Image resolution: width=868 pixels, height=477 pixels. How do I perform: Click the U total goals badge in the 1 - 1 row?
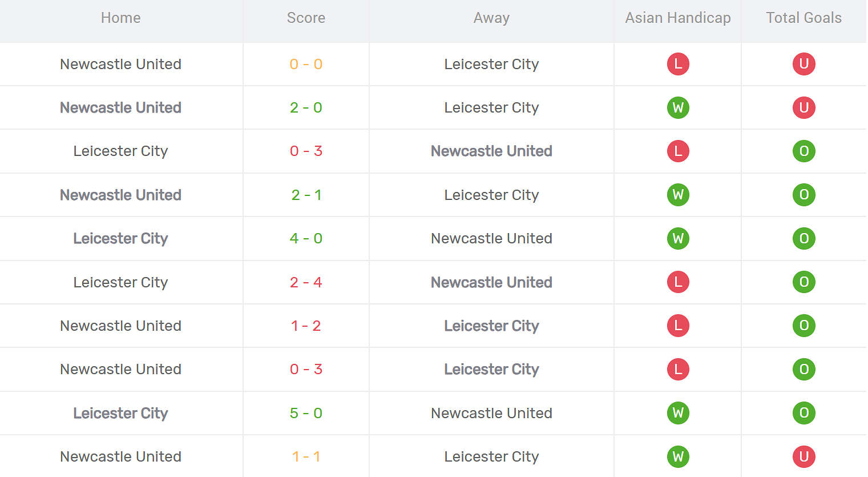[x=804, y=456]
